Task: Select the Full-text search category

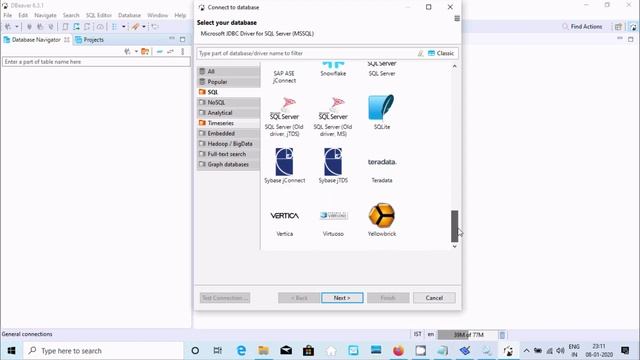Action: click(229, 154)
